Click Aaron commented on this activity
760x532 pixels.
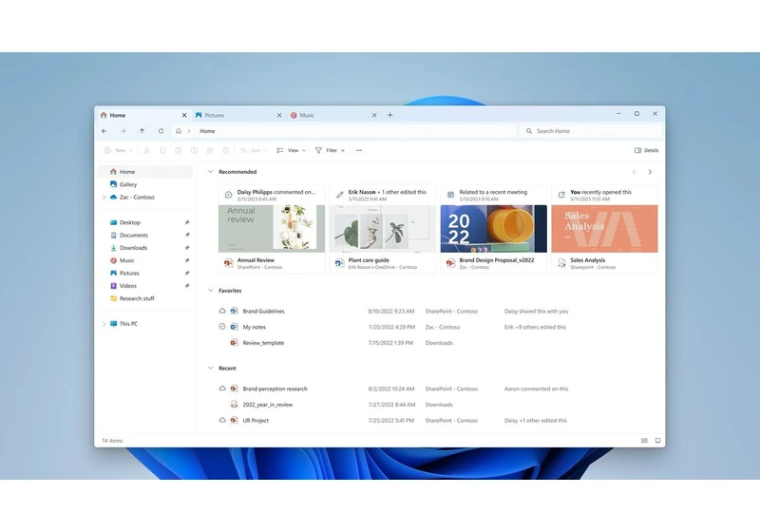(536, 389)
